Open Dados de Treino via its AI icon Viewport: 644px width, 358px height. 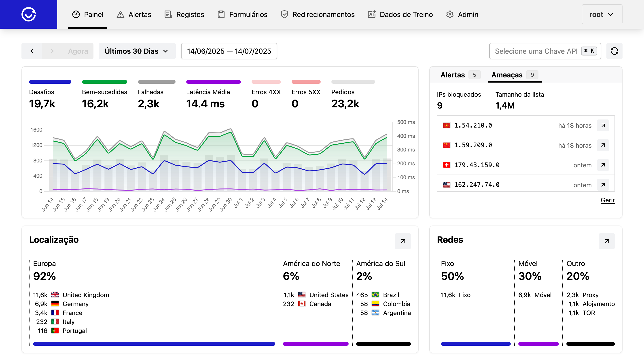[371, 14]
